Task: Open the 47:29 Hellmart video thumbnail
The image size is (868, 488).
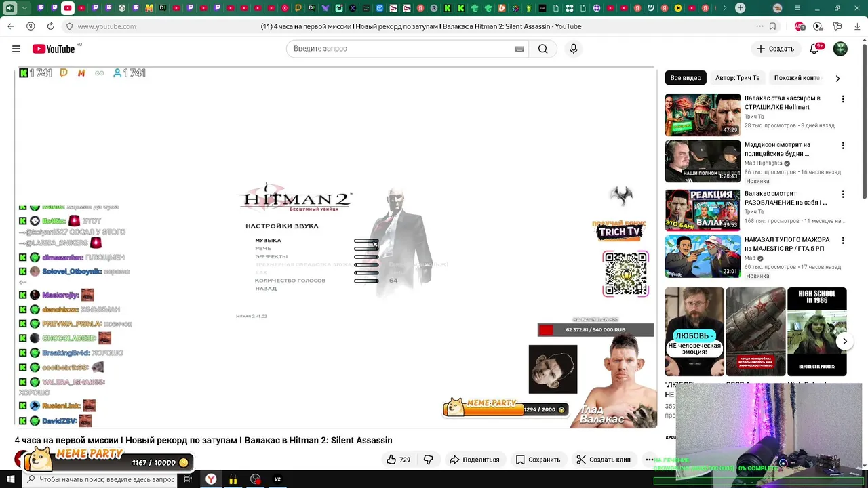Action: click(703, 115)
